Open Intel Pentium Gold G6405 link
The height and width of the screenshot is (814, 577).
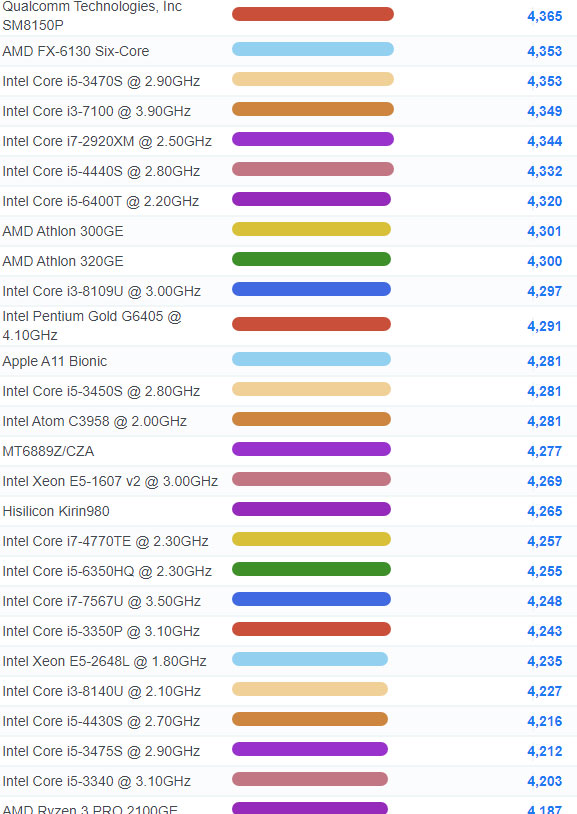point(92,325)
